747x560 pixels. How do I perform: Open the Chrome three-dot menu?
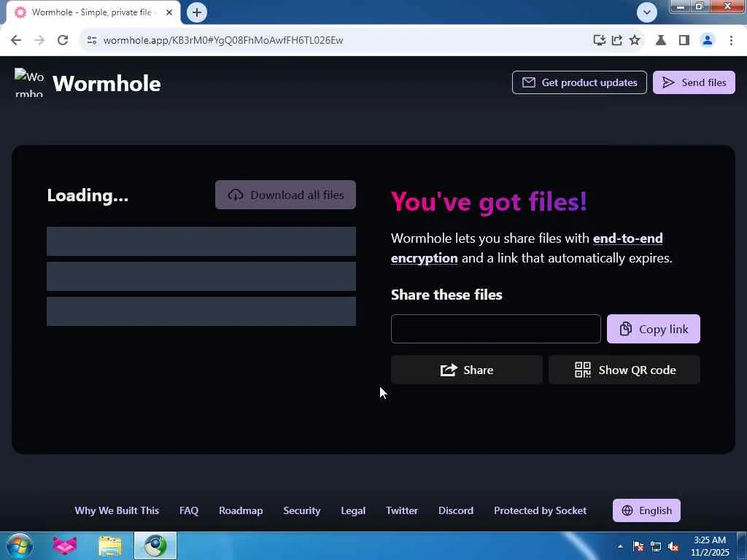coord(731,40)
